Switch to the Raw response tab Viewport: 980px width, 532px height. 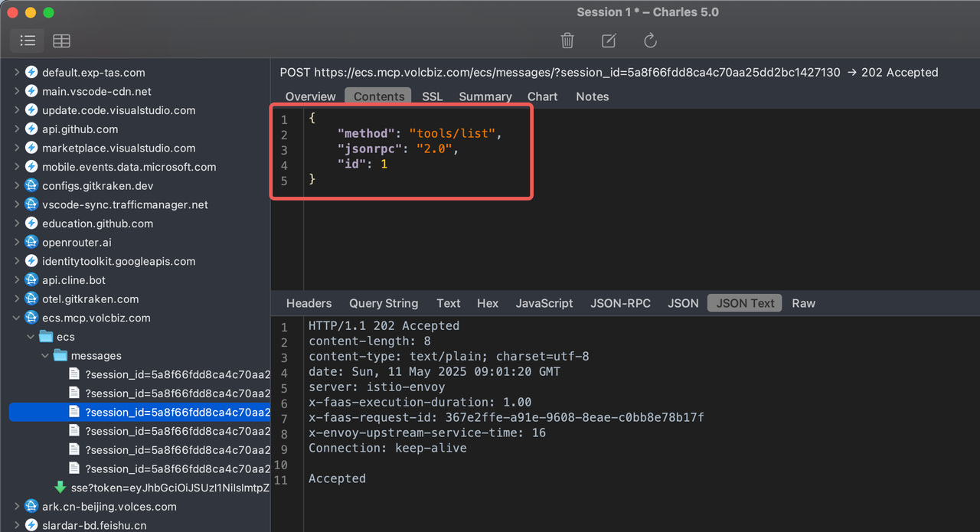(803, 303)
